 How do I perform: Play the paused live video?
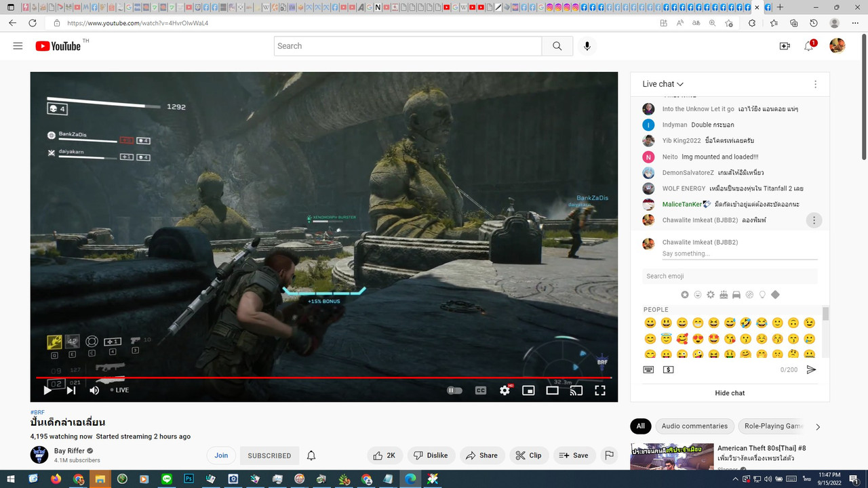47,390
